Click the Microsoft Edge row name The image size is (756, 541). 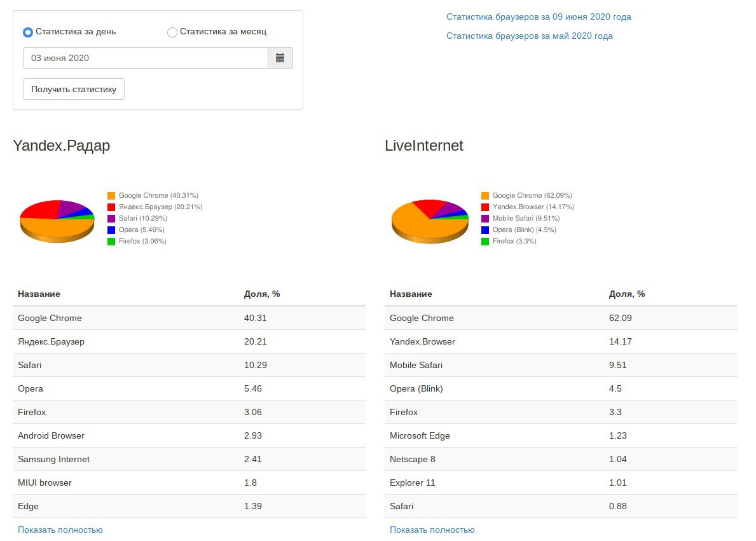[x=420, y=435]
